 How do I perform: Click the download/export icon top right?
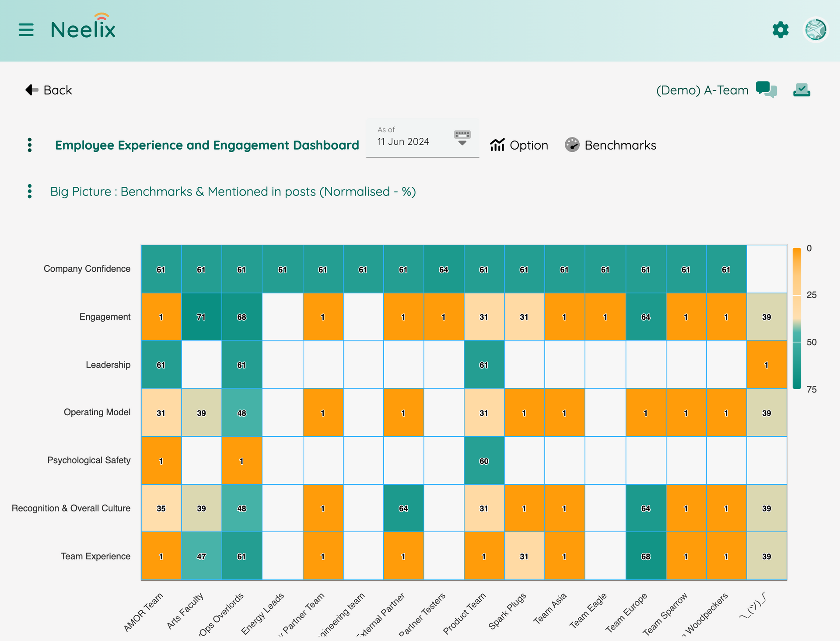click(801, 90)
